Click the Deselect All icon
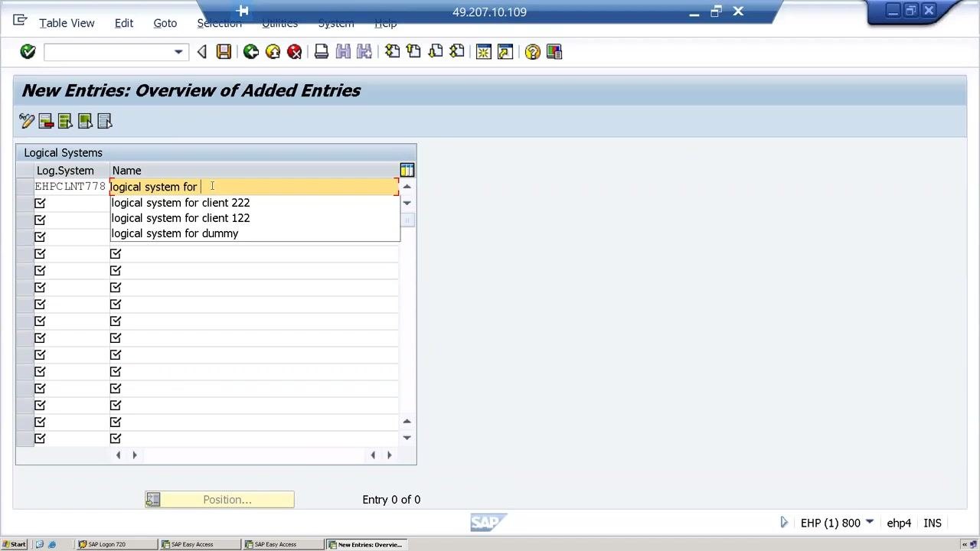Image resolution: width=980 pixels, height=551 pixels. (105, 121)
